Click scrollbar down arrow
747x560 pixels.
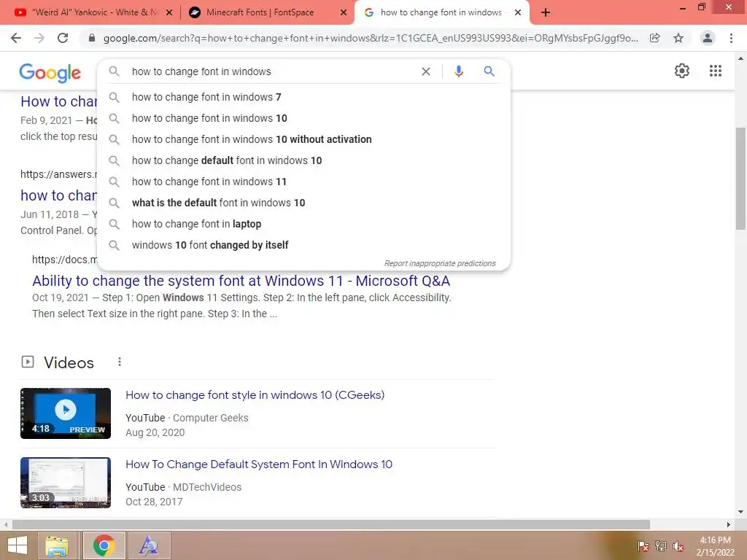point(740,512)
